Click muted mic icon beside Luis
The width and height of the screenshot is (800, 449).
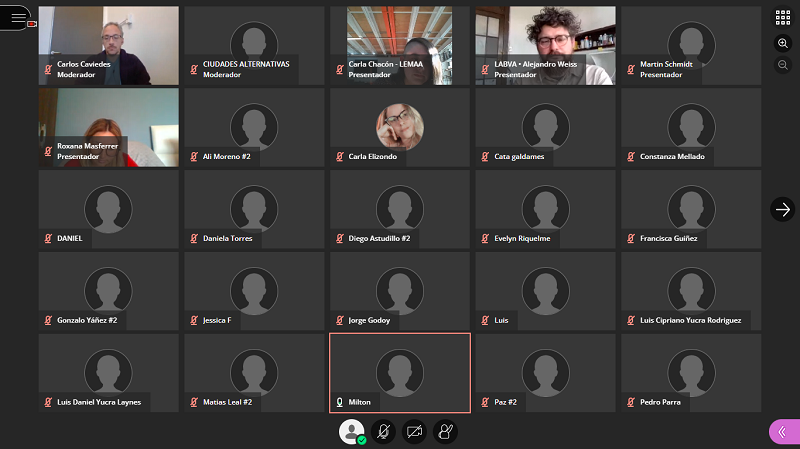click(485, 320)
